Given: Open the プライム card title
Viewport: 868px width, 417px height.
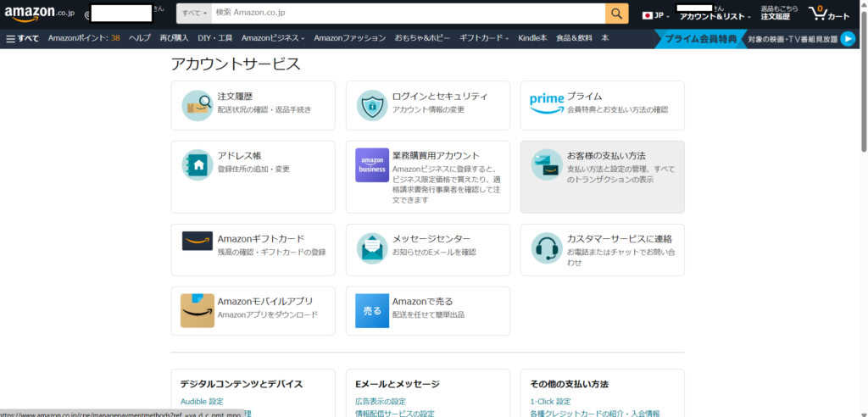Looking at the screenshot, I should (x=585, y=97).
